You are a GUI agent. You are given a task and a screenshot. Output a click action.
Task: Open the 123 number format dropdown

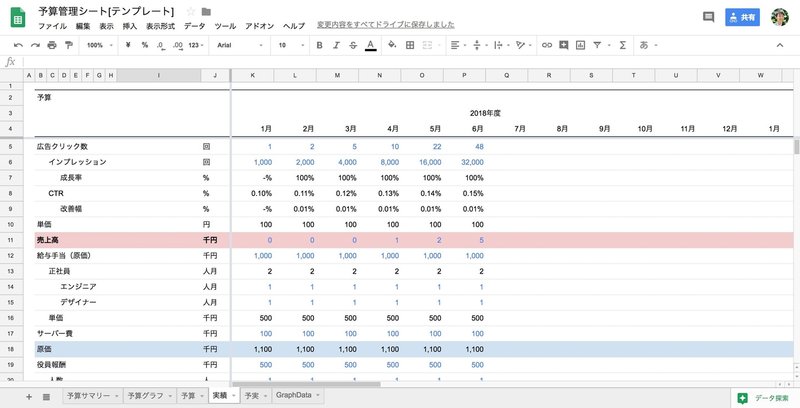pyautogui.click(x=196, y=45)
